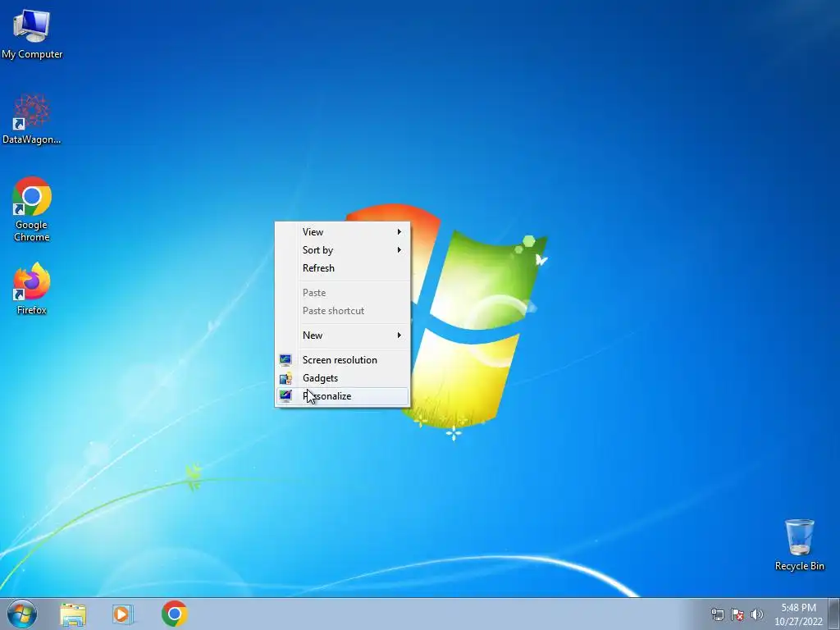
Task: Select the Recycle Bin icon
Action: (799, 545)
